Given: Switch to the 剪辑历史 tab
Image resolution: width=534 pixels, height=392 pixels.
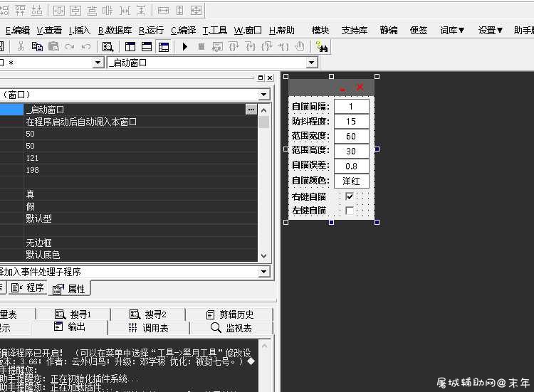Looking at the screenshot, I should tap(230, 314).
